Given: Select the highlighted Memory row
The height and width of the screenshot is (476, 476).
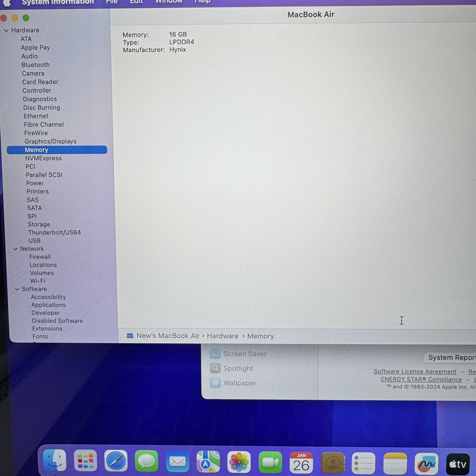Looking at the screenshot, I should (x=57, y=150).
